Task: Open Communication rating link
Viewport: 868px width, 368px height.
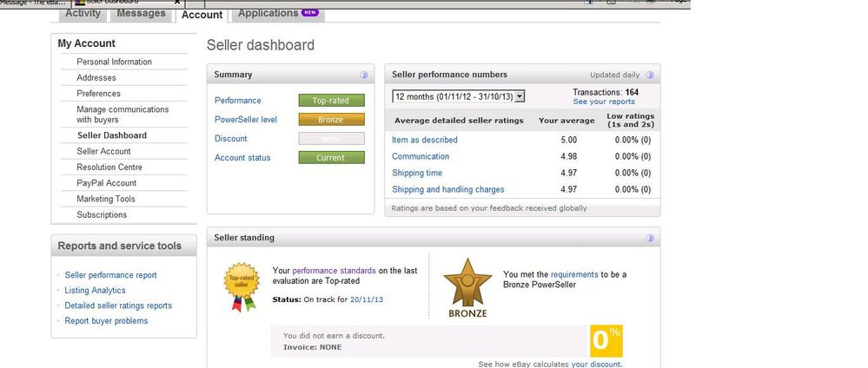Action: click(x=421, y=156)
